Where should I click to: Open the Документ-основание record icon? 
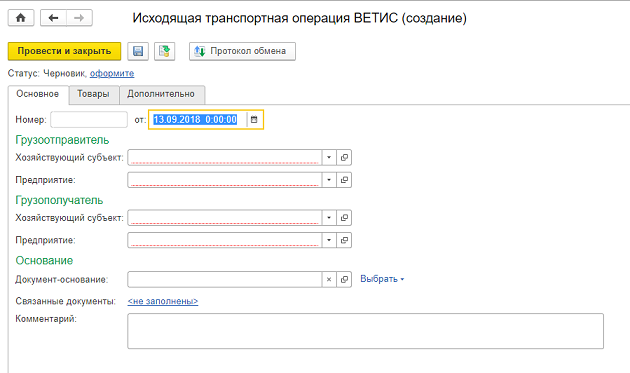(x=344, y=279)
